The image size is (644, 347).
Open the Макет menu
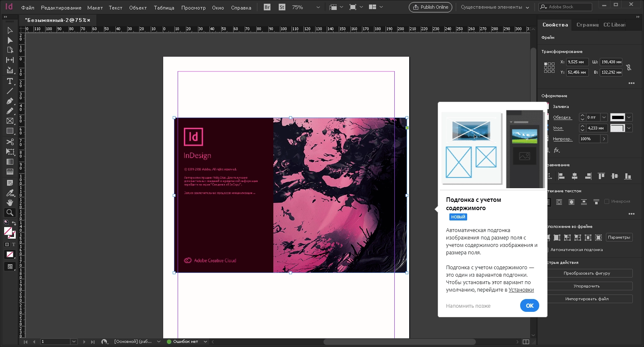pos(95,8)
